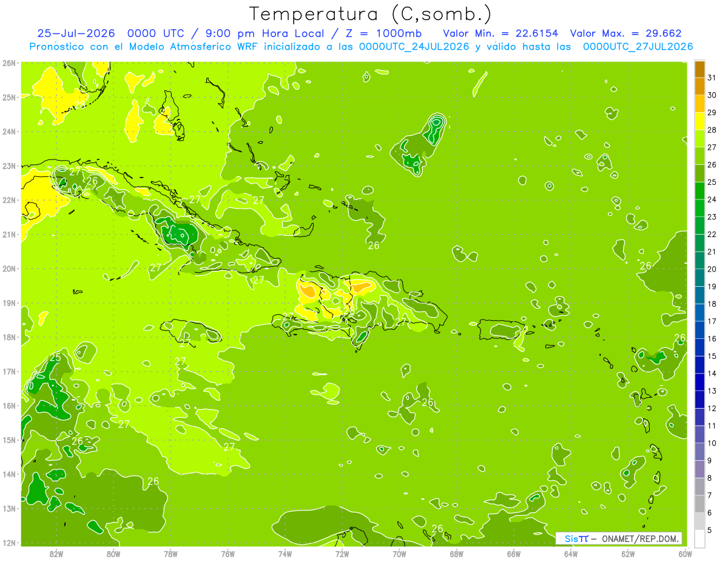The image size is (728, 562).
Task: Click the 'ONAMET/REP.DOM.' credit label
Action: pos(640,538)
